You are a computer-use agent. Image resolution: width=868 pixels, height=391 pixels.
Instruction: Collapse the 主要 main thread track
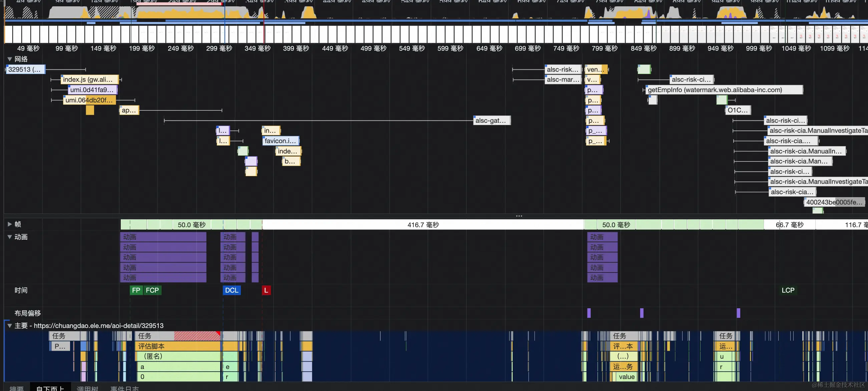click(9, 326)
